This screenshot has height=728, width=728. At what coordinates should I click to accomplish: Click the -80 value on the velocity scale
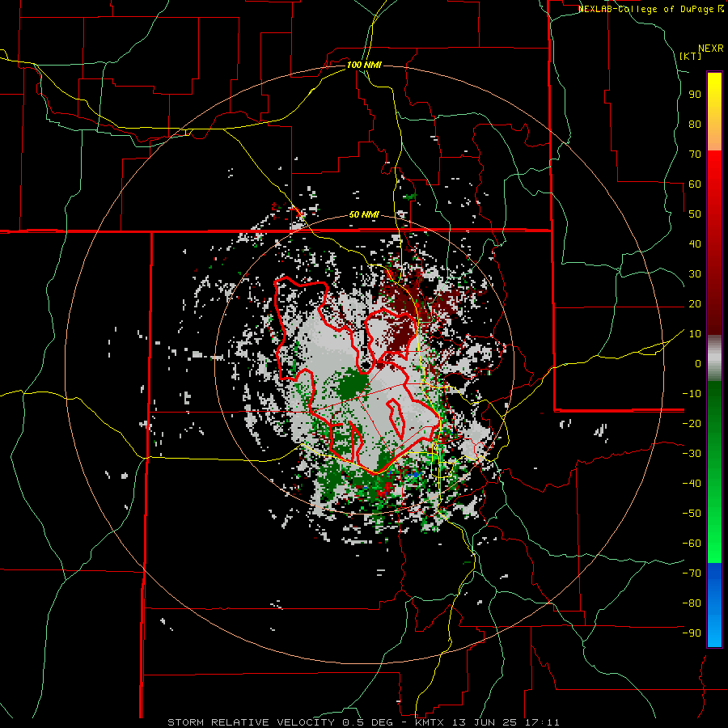[x=692, y=603]
